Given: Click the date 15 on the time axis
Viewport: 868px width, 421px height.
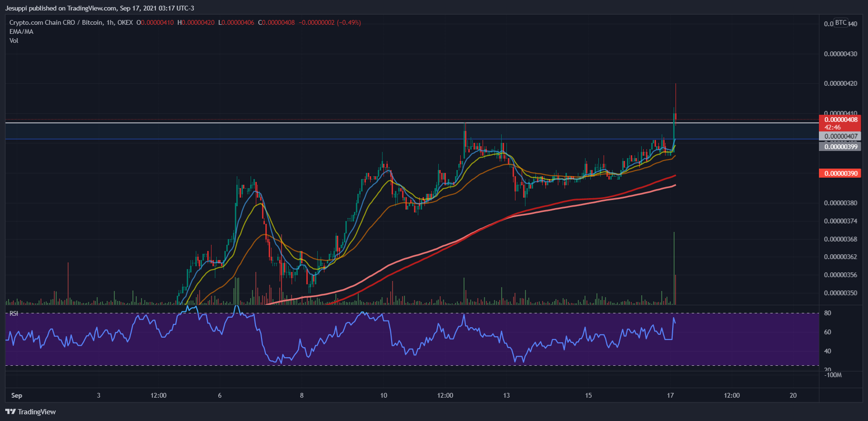Looking at the screenshot, I should tap(588, 395).
